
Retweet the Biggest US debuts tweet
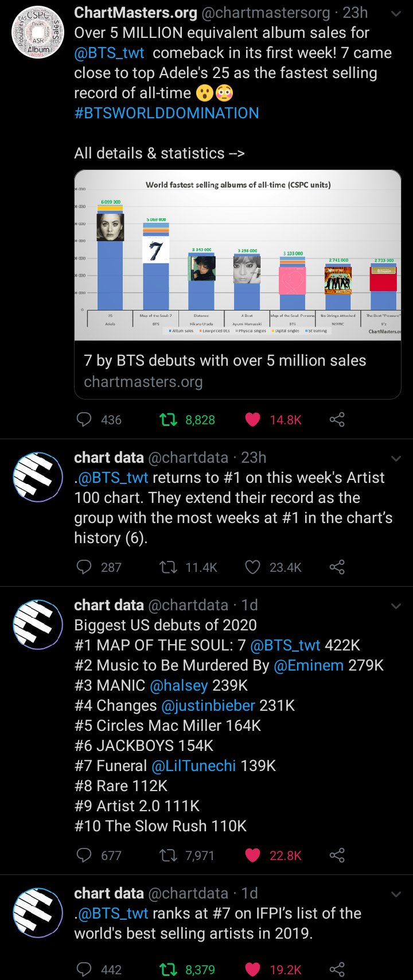tap(169, 855)
